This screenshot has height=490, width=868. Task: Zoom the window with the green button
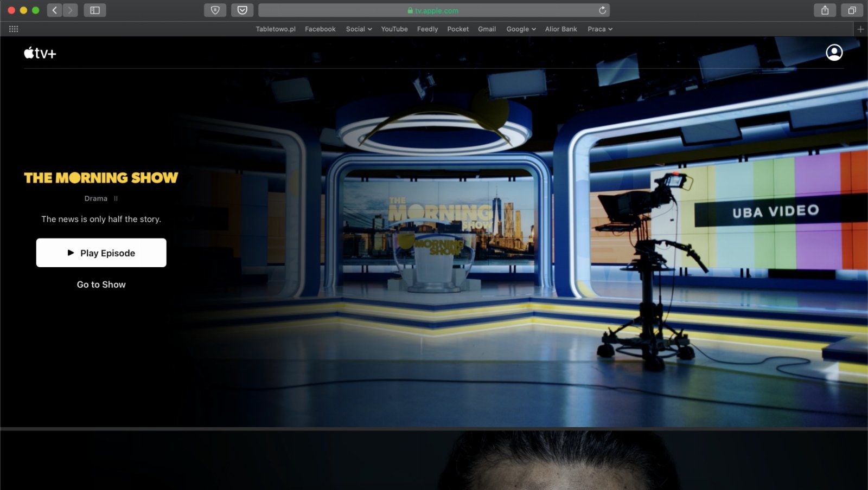pos(36,10)
